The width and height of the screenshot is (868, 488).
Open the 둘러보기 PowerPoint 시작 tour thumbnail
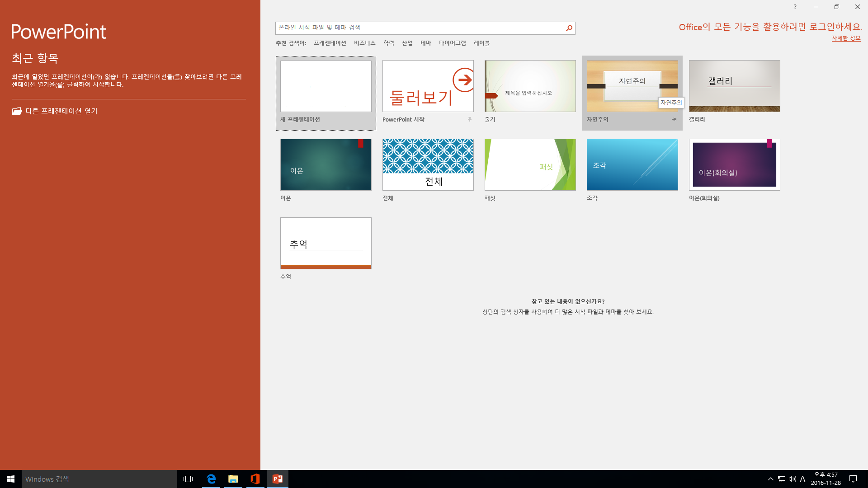pos(428,86)
